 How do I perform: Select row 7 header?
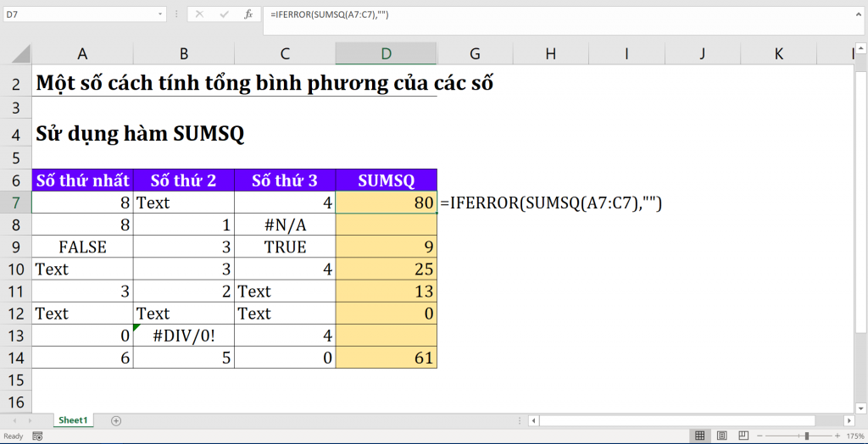15,203
